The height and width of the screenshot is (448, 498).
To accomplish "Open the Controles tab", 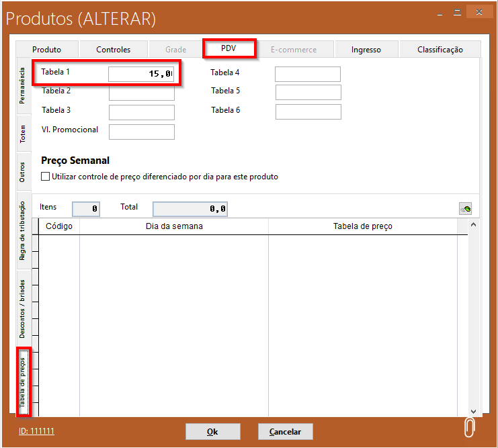I will [x=113, y=50].
